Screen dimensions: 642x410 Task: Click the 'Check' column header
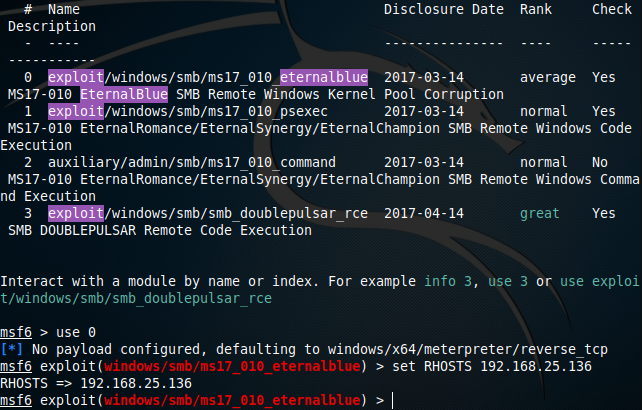(x=612, y=9)
